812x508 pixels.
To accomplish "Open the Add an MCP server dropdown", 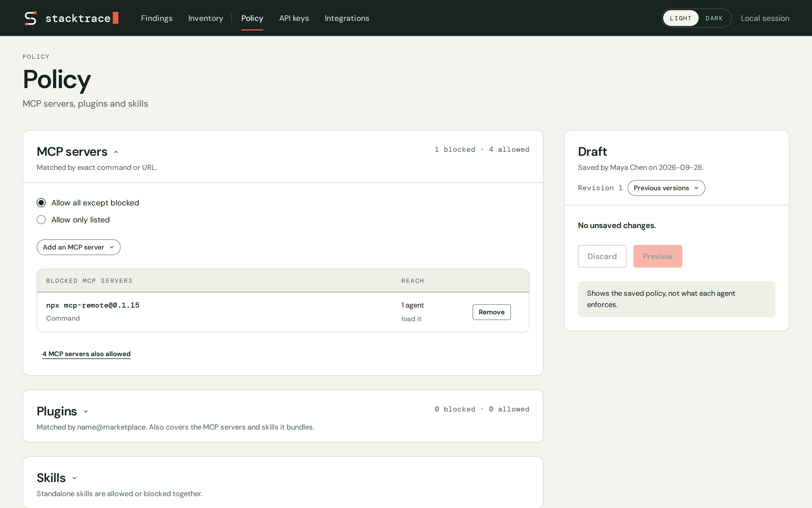I will tap(78, 247).
